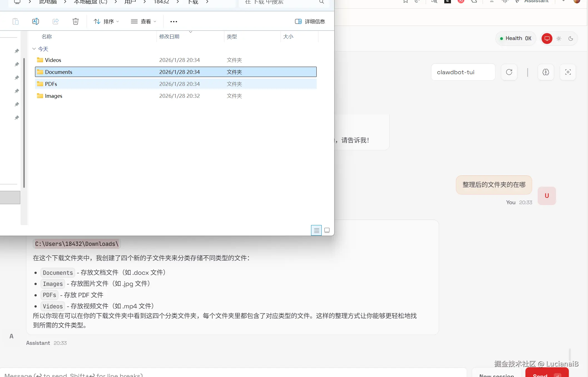Click the paste clipboard icon

tap(16, 21)
